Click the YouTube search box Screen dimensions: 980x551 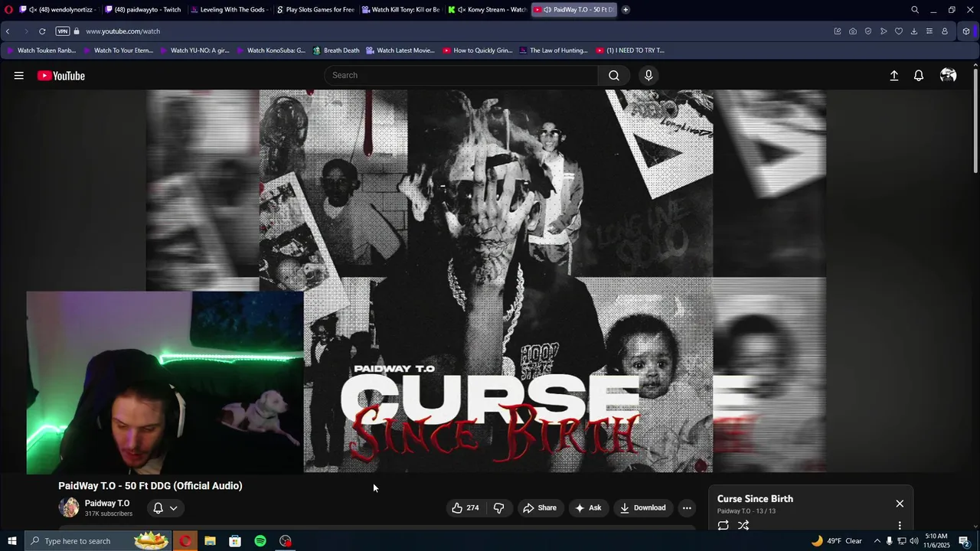coord(461,75)
